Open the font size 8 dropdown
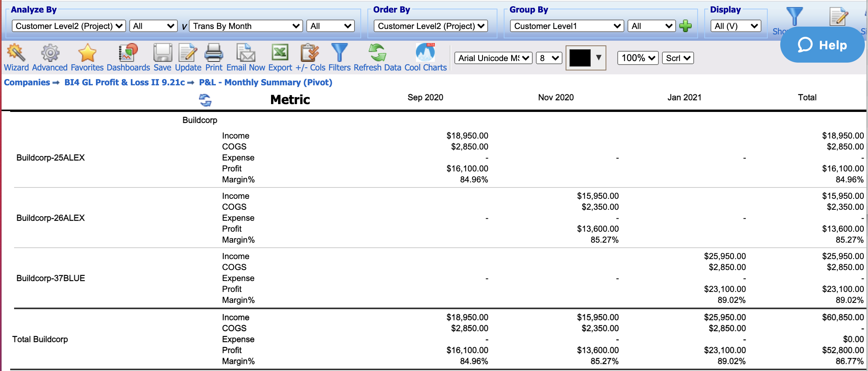The height and width of the screenshot is (371, 868). click(x=549, y=58)
